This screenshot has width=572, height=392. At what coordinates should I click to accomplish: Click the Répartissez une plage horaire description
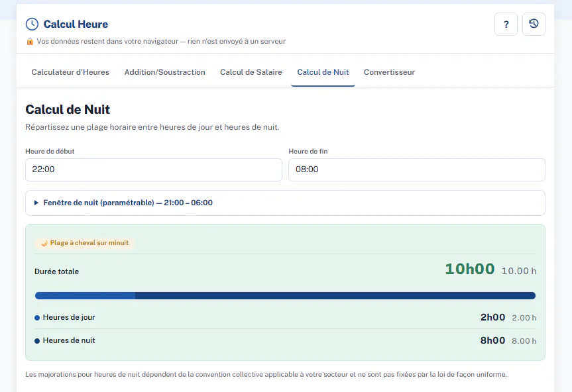pos(152,127)
